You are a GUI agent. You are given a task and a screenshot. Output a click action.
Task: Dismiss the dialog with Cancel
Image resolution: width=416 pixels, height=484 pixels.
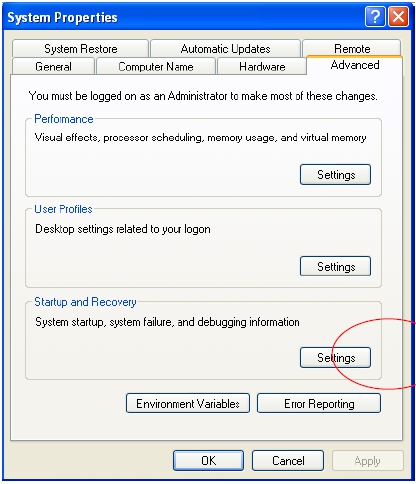(288, 461)
